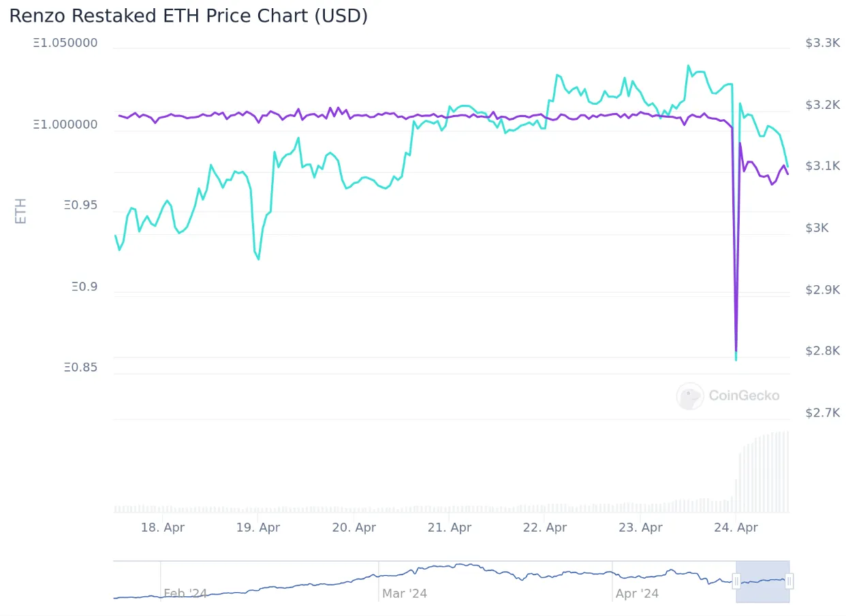Screen dimensions: 846x616
Task: Click the Renzo Restaked ETH chart title
Action: tap(189, 16)
